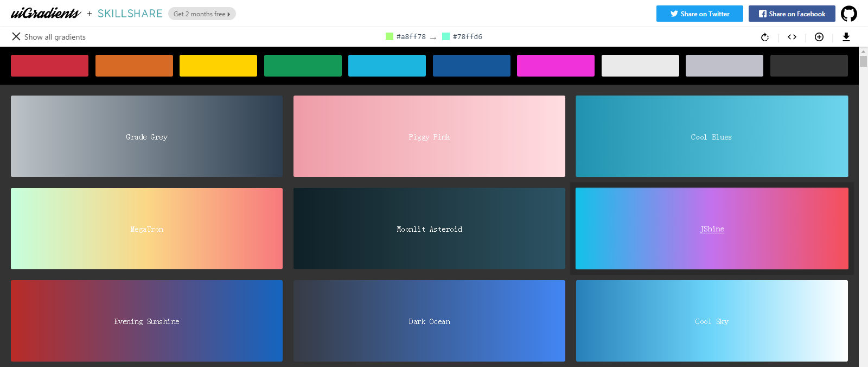The width and height of the screenshot is (868, 367).
Task: Select the MegaTron gradient
Action: point(146,229)
